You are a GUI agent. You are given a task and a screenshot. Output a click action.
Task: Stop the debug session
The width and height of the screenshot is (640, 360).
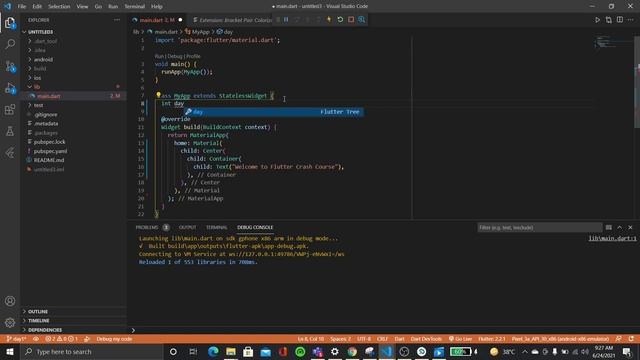351,20
